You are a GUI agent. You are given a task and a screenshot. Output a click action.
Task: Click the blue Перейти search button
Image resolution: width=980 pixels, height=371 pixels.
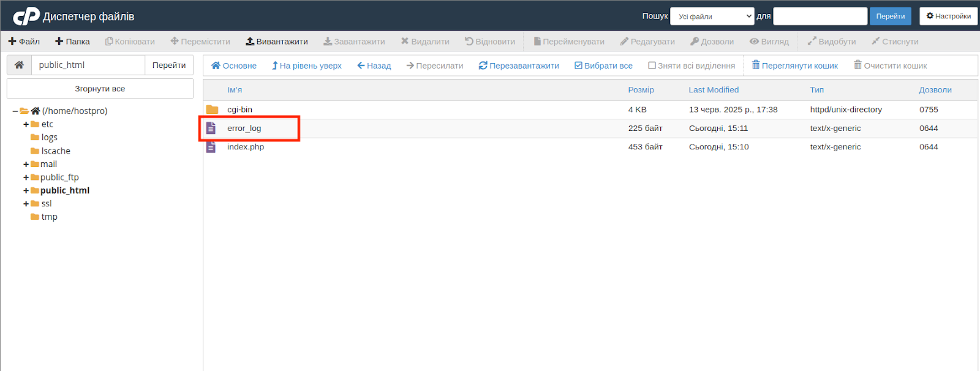tap(890, 17)
